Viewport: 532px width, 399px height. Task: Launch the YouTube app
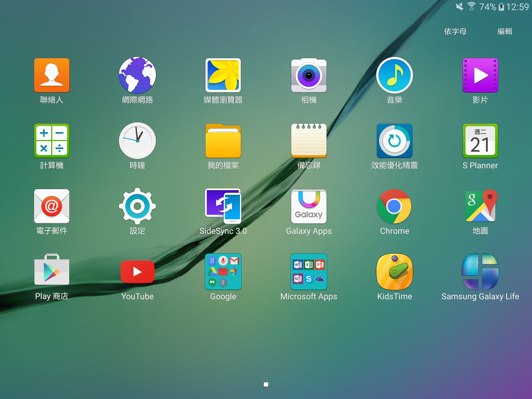pyautogui.click(x=137, y=272)
